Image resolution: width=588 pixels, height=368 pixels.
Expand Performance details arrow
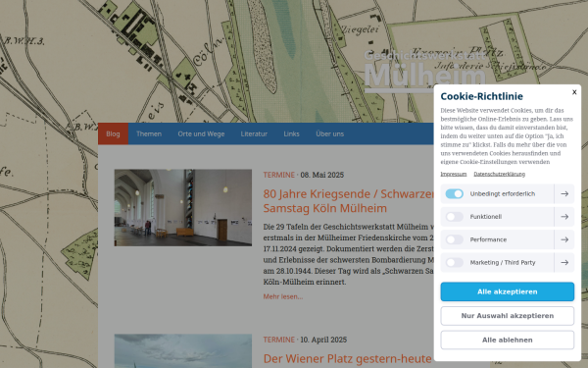564,239
